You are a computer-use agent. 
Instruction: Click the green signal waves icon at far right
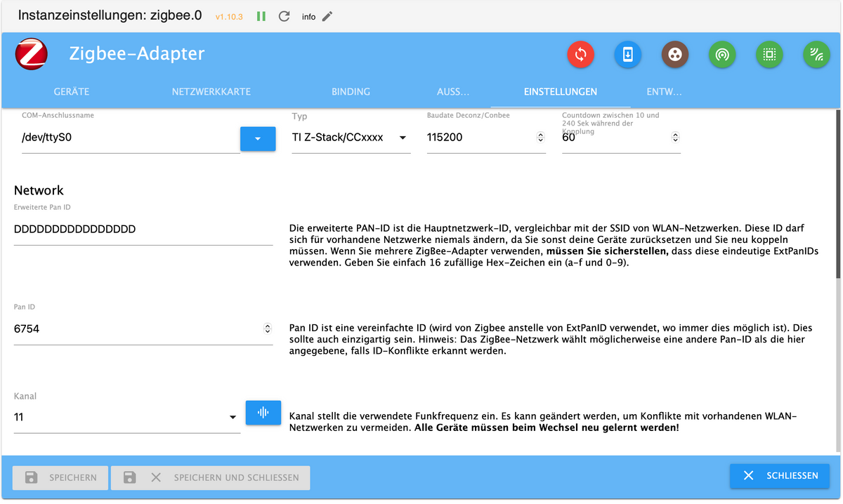(816, 54)
